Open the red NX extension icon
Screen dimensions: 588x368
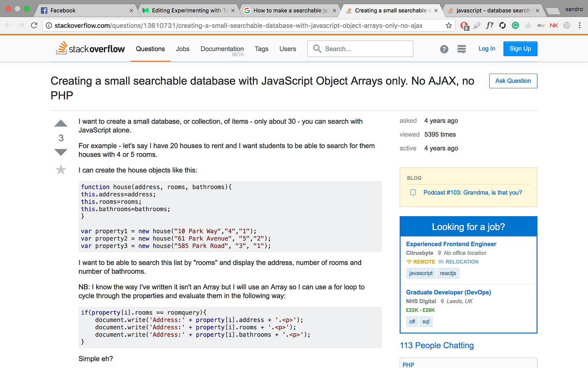pyautogui.click(x=554, y=26)
